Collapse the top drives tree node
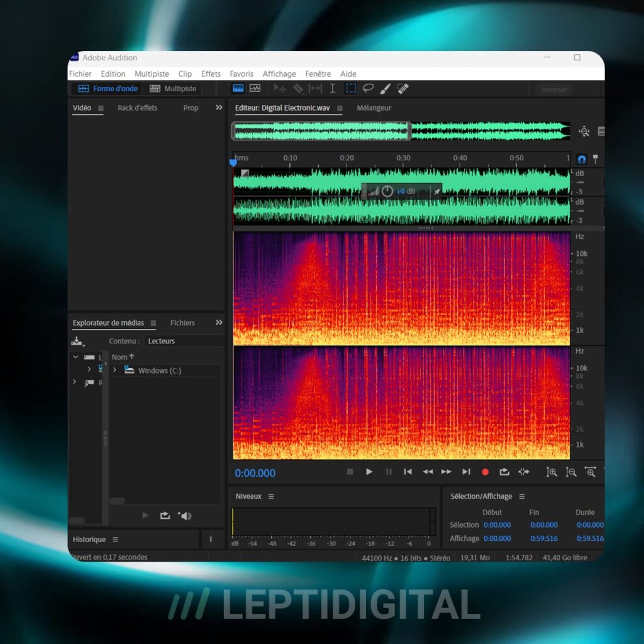 pos(75,357)
